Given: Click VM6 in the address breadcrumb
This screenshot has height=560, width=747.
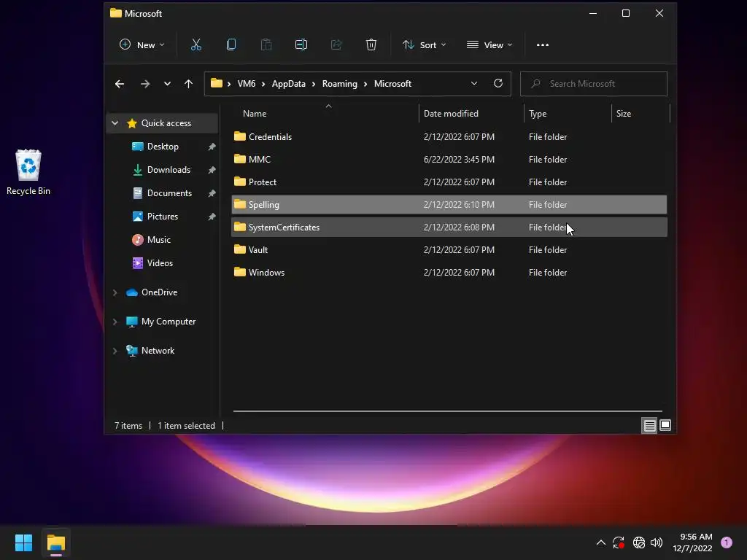Looking at the screenshot, I should click(x=247, y=84).
